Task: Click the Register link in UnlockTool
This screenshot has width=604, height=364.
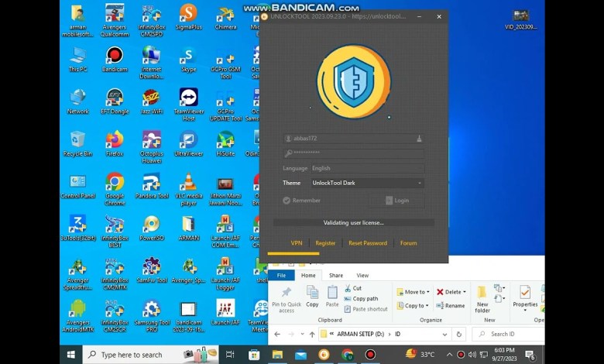Action: click(325, 243)
